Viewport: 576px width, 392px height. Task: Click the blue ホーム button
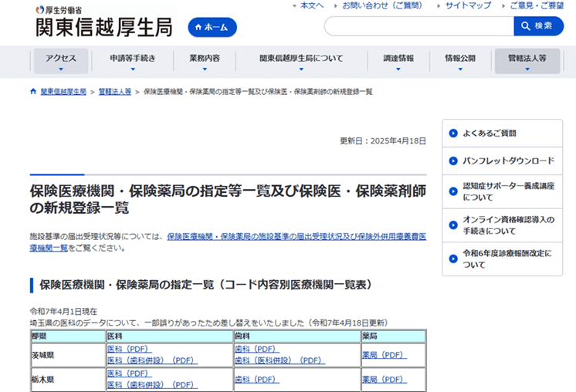coord(212,27)
